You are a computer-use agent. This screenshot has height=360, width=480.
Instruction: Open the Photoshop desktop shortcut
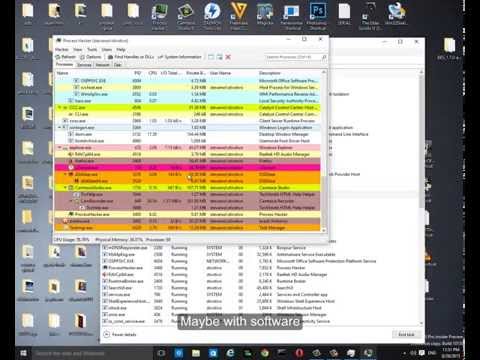click(x=317, y=15)
